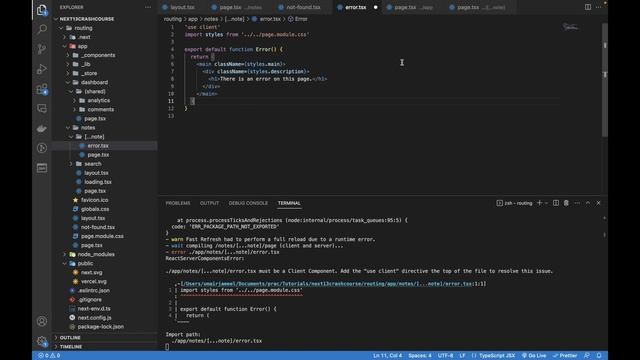640x360 pixels.
Task: Switch to the layout.tsx editor tab
Action: click(182, 7)
